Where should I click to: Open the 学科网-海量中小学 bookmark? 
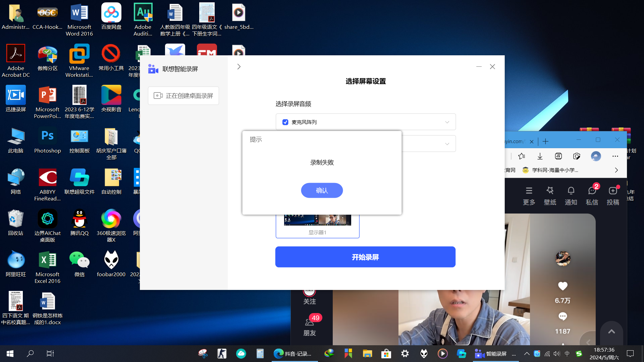pyautogui.click(x=550, y=170)
